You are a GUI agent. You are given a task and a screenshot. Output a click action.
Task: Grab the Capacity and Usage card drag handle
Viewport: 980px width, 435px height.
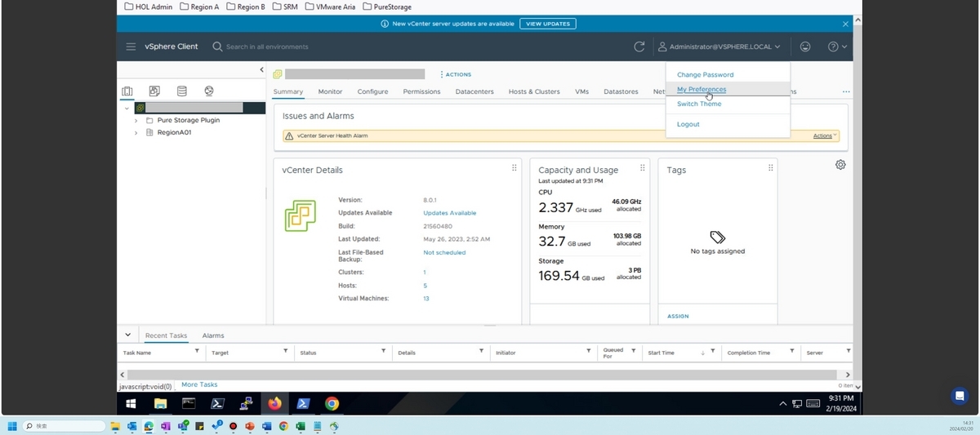pos(642,168)
